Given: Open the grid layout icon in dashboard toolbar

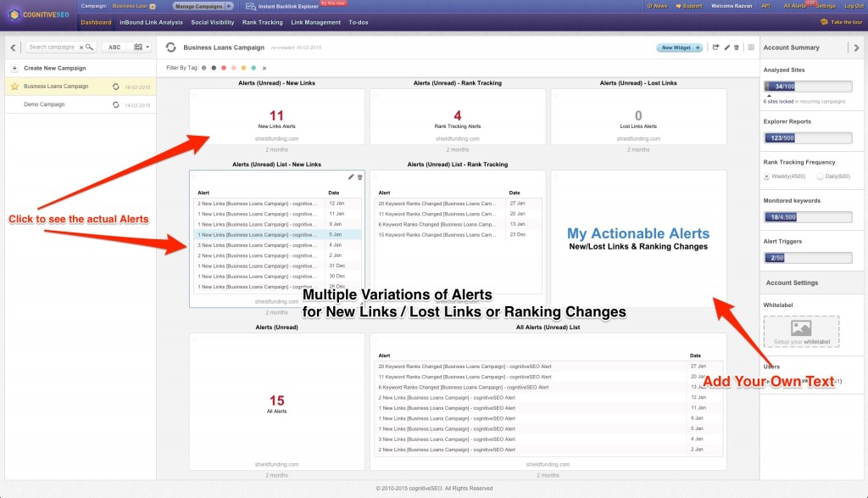Looking at the screenshot, I should click(750, 48).
